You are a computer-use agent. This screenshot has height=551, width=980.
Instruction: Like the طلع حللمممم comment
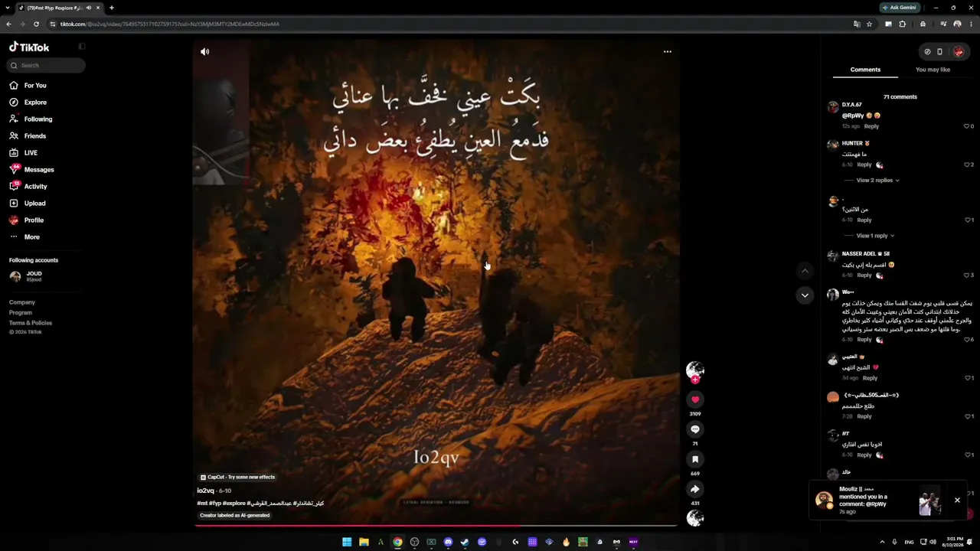[968, 417]
